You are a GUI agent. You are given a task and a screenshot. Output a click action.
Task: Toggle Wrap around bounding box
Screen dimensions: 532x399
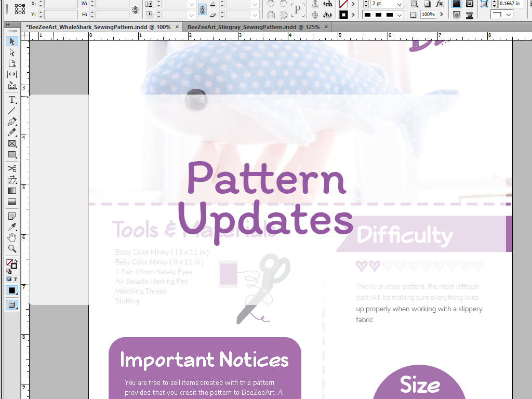click(x=470, y=4)
